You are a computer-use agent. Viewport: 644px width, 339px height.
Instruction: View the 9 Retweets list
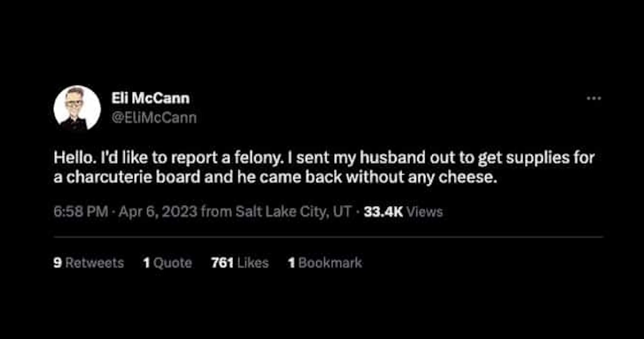[89, 263]
